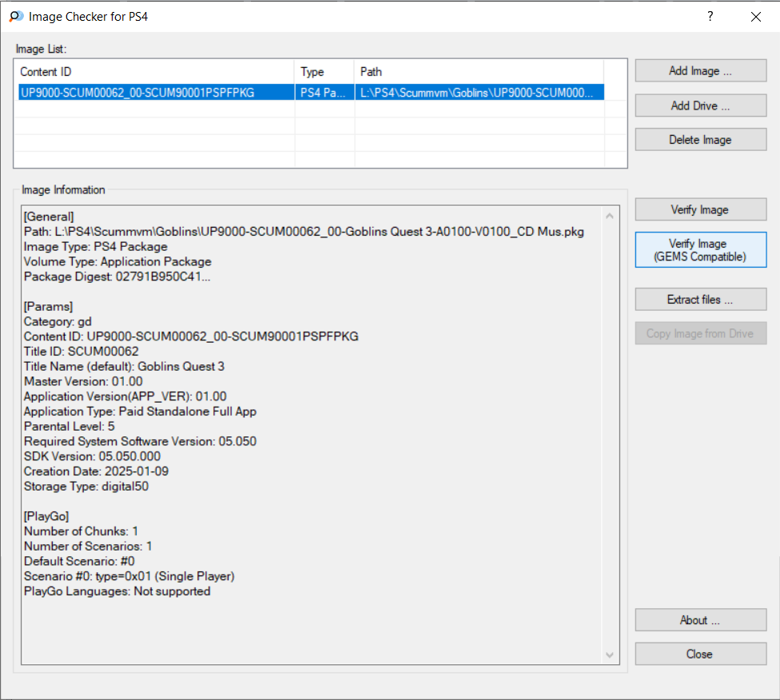Click the Category: gd line

[58, 321]
